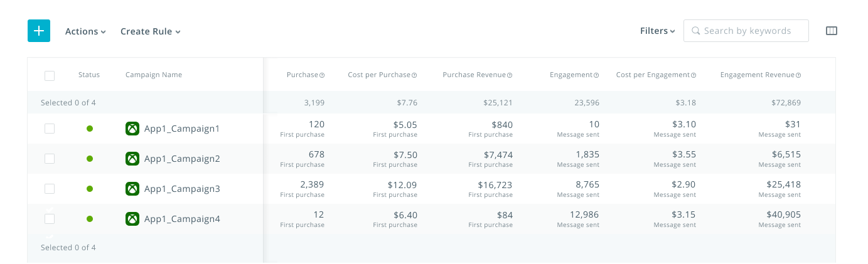Open the column layout settings icon
Image resolution: width=868 pixels, height=264 pixels.
(832, 31)
